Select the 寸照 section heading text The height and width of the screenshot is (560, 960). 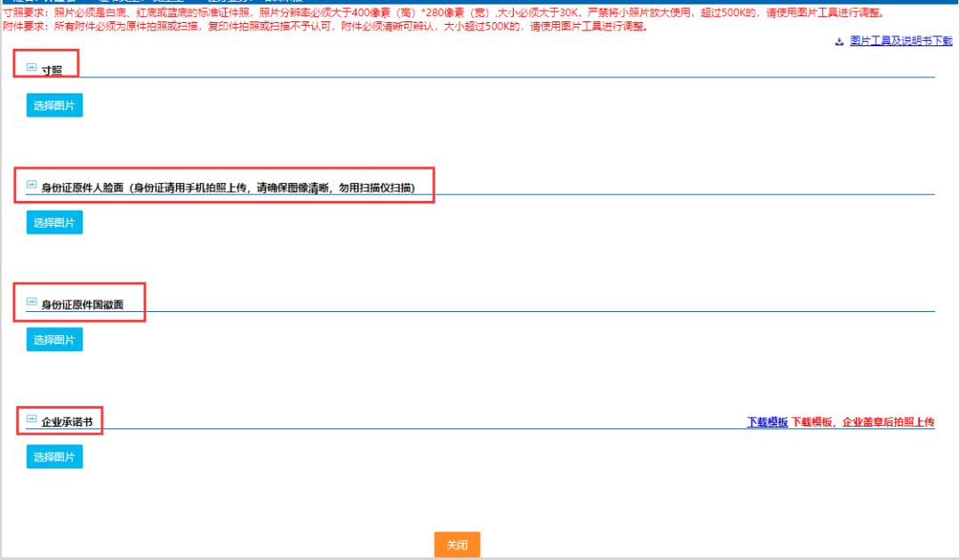pos(52,70)
